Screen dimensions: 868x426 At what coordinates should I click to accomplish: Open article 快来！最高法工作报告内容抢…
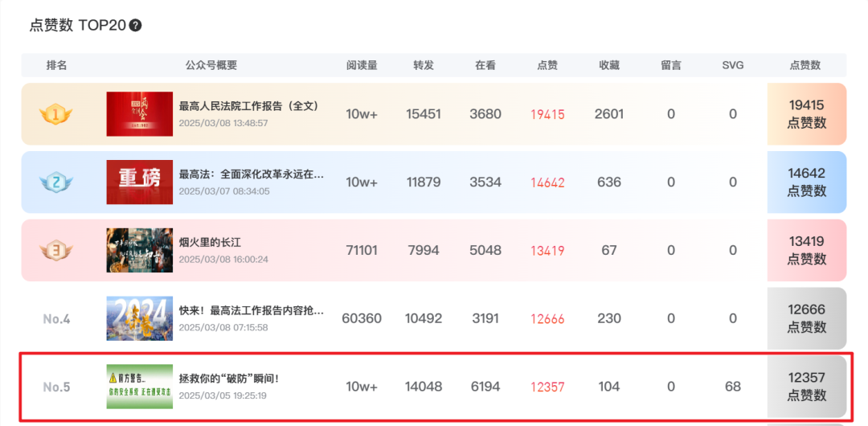[252, 310]
